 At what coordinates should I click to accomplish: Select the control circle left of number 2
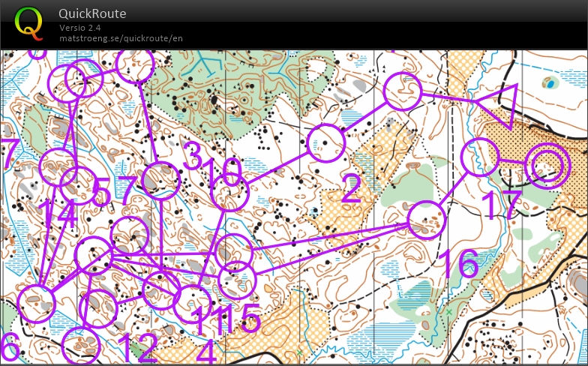click(325, 142)
